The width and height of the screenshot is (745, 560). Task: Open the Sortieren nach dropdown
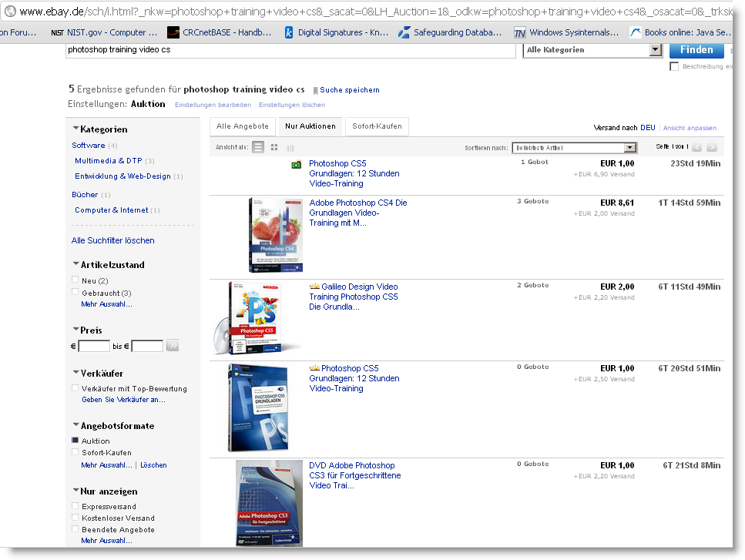[x=574, y=148]
